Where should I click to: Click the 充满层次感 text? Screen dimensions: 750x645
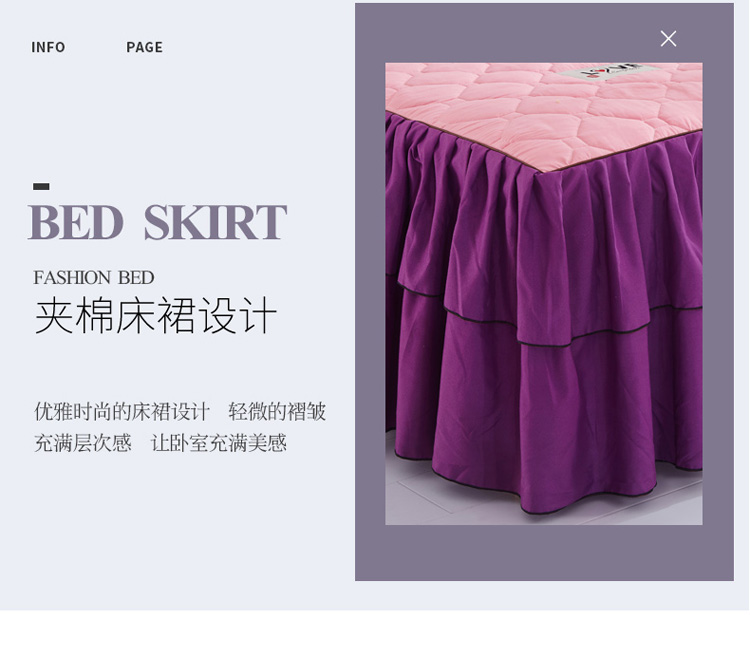click(x=83, y=443)
